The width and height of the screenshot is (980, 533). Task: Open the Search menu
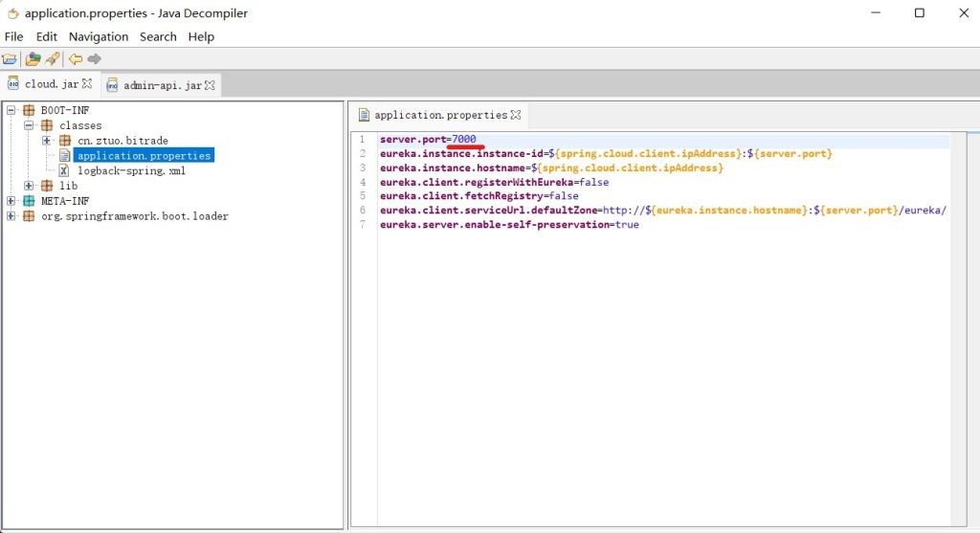[x=158, y=36]
